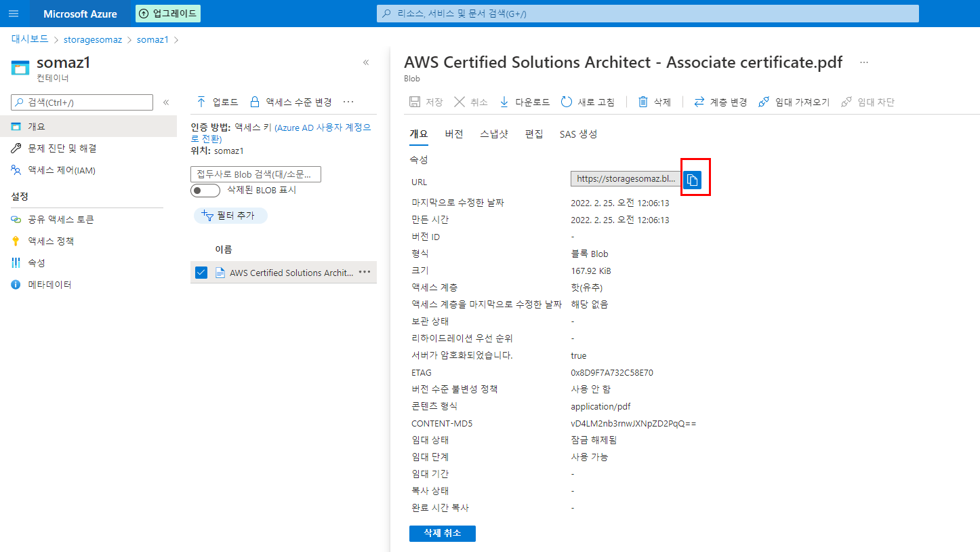This screenshot has height=552, width=980.
Task: Sort by 이름 column header
Action: click(224, 250)
